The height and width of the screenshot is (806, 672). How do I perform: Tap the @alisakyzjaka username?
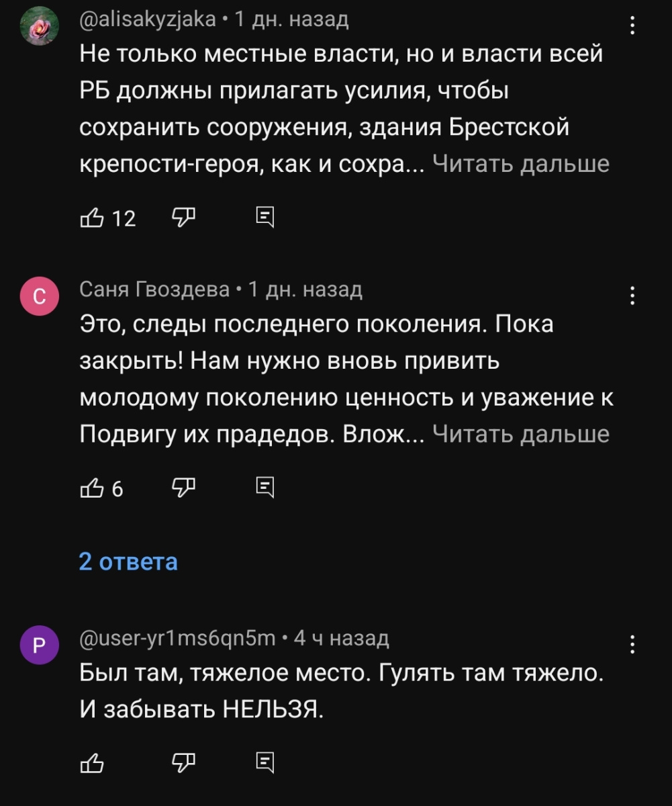pos(148,19)
